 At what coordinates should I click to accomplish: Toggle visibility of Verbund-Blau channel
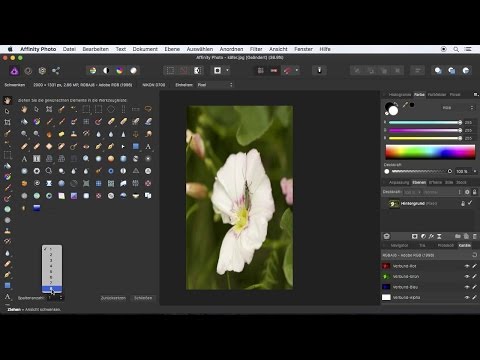(x=467, y=287)
